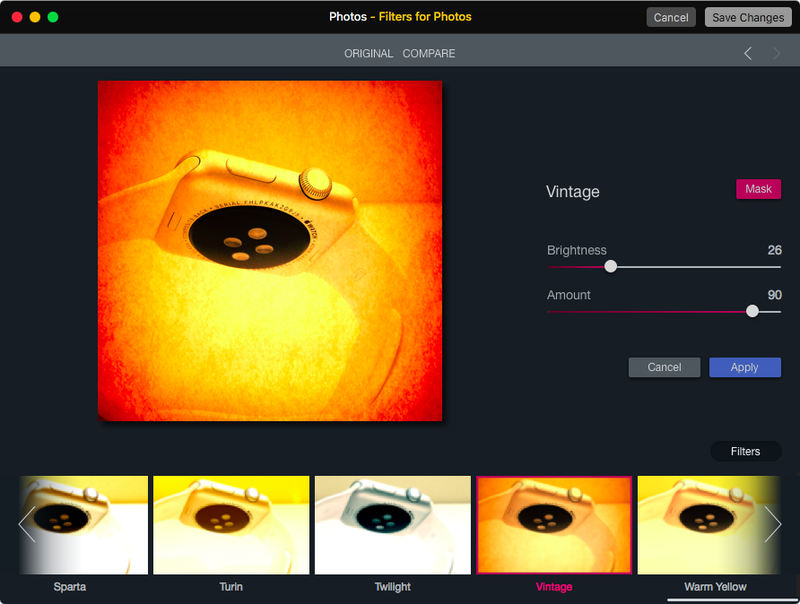Screen dimensions: 800x604
Task: Select the Vintage filter thumbnail
Action: pos(554,525)
